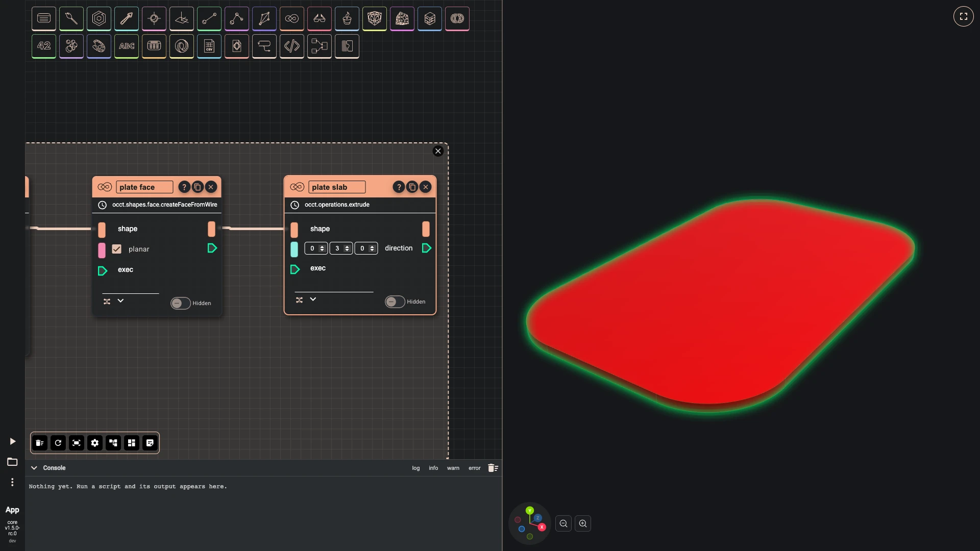This screenshot has height=551, width=980.
Task: Run the script with play button
Action: click(x=13, y=441)
